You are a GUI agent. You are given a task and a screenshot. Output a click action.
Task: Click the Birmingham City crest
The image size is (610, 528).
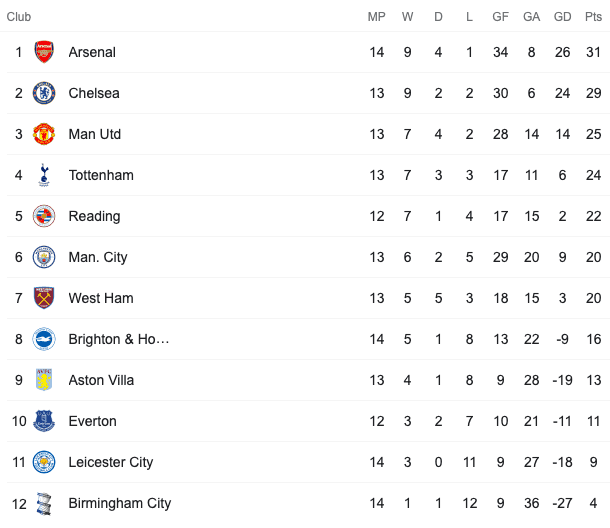[x=44, y=503]
